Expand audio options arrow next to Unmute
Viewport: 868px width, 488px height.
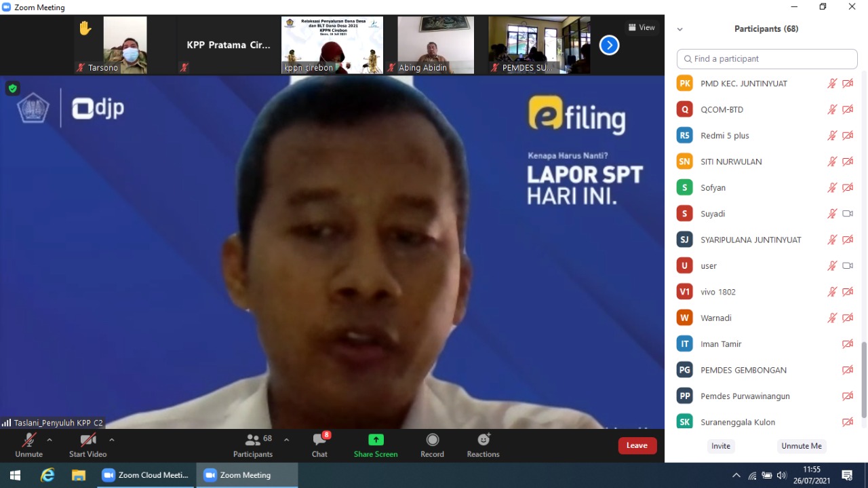click(x=50, y=440)
